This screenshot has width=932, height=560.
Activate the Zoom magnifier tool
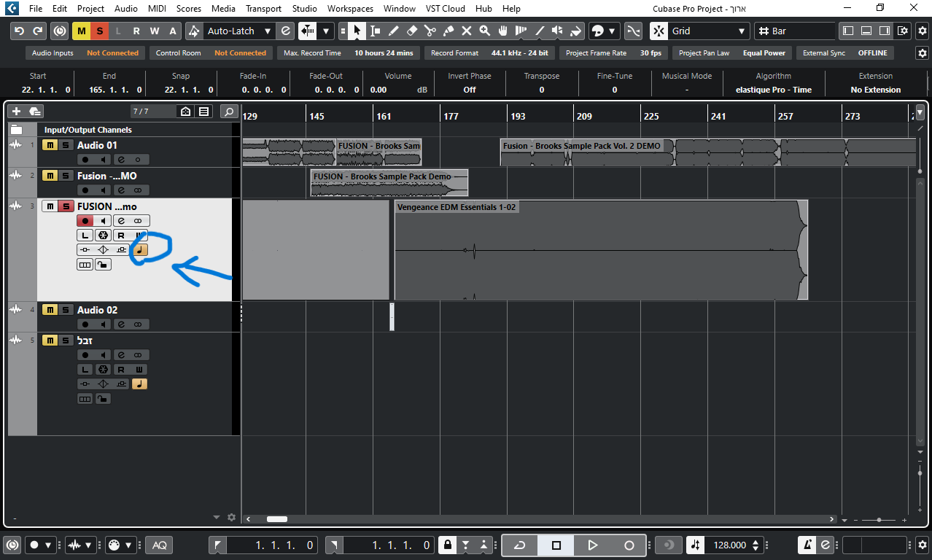pos(484,31)
